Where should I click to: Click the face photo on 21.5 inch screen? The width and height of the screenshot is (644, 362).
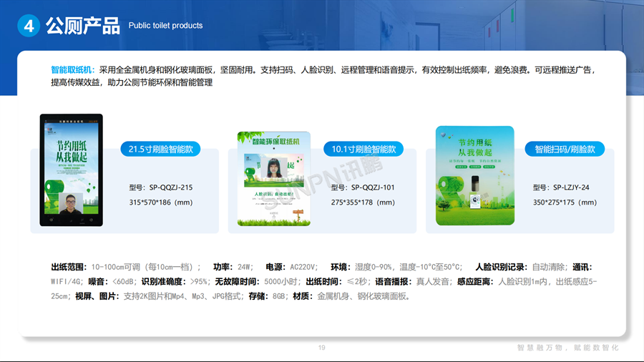click(71, 204)
